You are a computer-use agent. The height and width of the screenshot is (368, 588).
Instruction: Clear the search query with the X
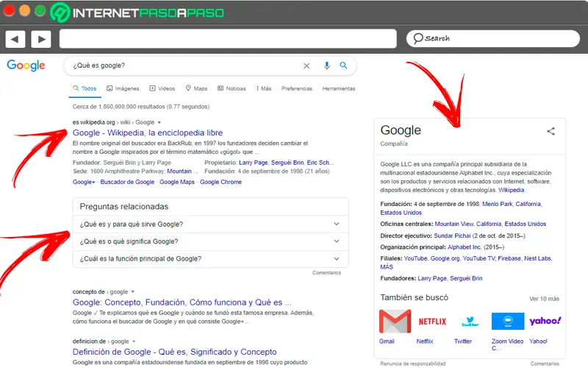(306, 66)
